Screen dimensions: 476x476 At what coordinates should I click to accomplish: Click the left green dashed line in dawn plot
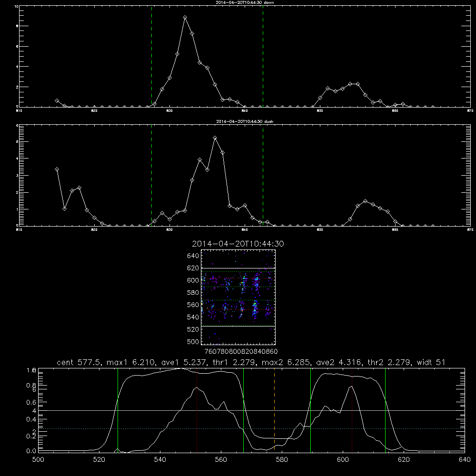(x=151, y=57)
